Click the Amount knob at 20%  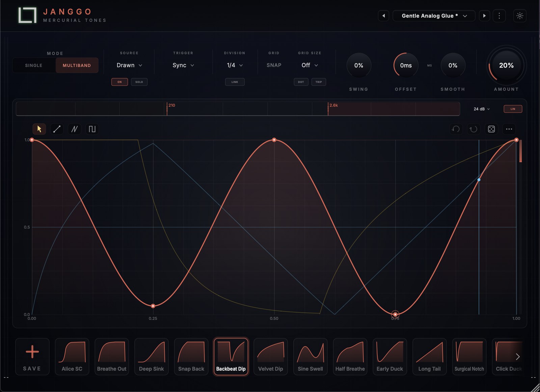pyautogui.click(x=506, y=66)
